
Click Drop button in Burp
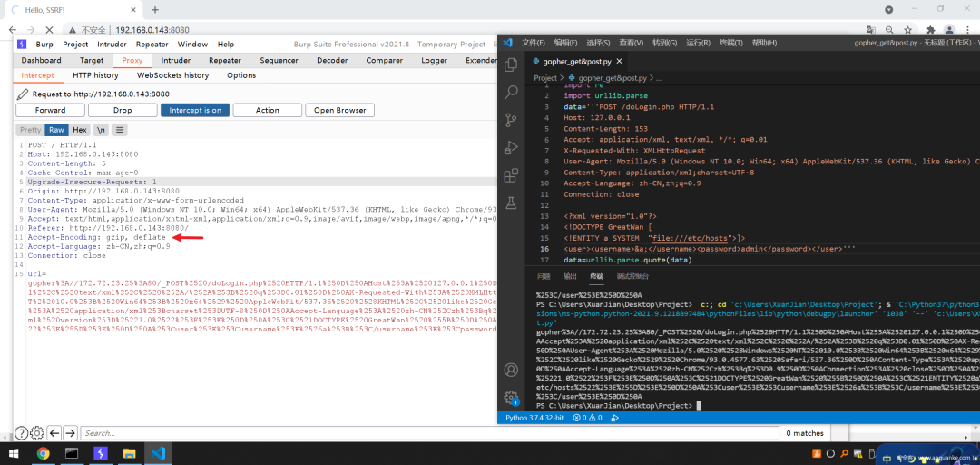point(122,110)
